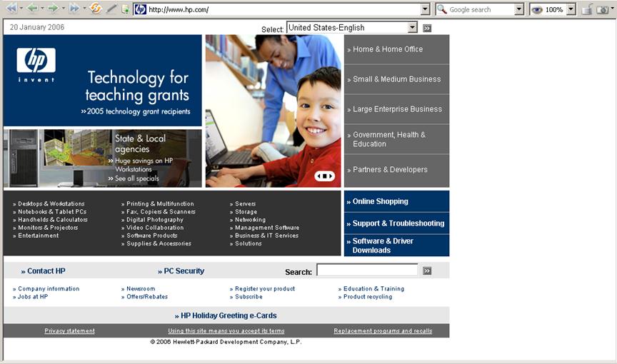
Task: Go forward with the green Forward arrow
Action: pos(54,9)
